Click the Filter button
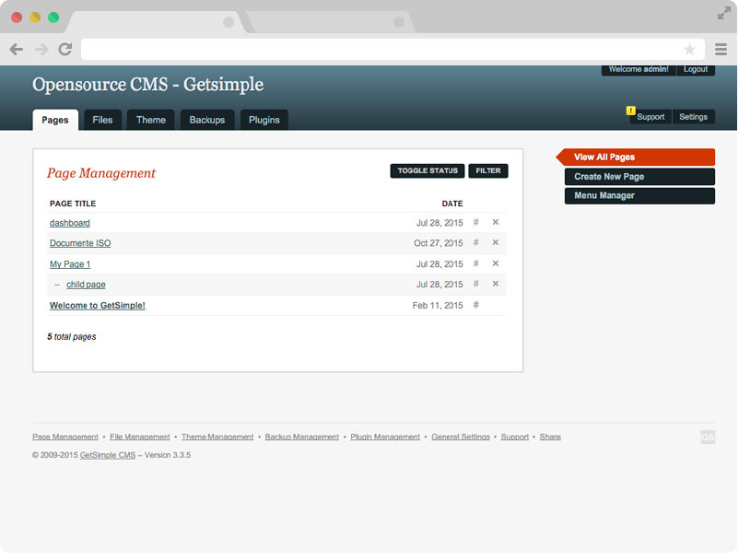The image size is (739, 560). point(488,171)
